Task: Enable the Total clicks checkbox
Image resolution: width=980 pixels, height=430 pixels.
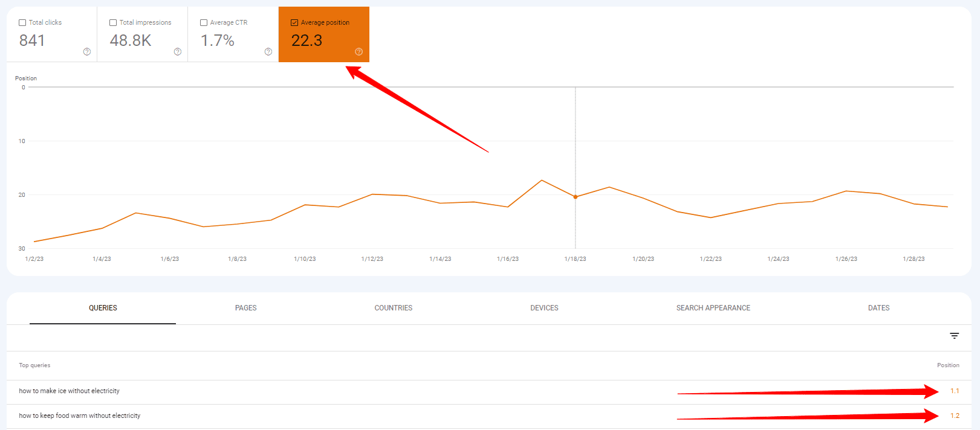Action: [22, 23]
